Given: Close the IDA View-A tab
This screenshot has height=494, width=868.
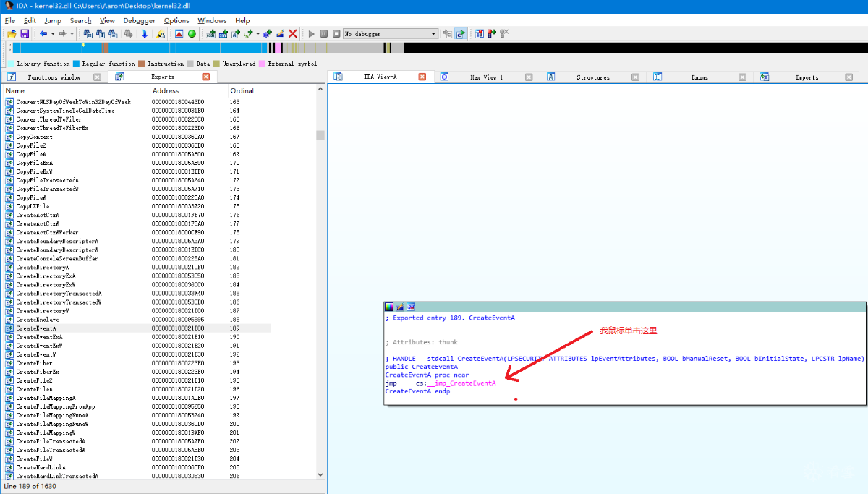Looking at the screenshot, I should point(422,77).
